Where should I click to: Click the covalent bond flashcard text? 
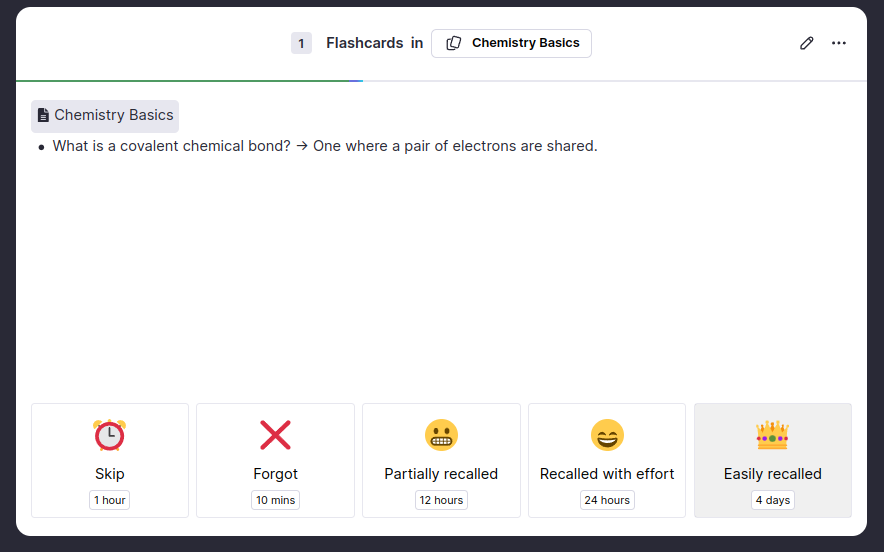[x=325, y=146]
